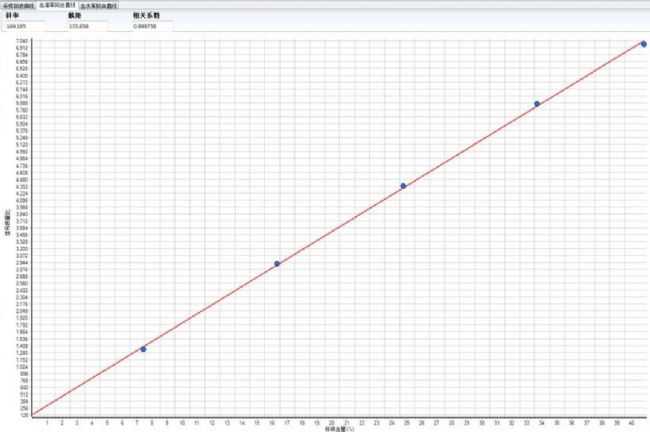Click the top y-axis tick label 7,040
Viewport: 650px width, 432px height.
coord(22,41)
